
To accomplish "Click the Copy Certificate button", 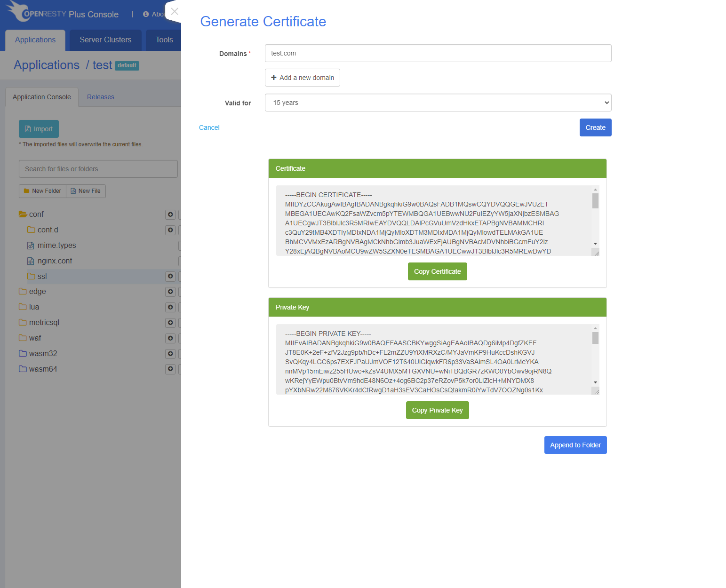I will pos(437,271).
